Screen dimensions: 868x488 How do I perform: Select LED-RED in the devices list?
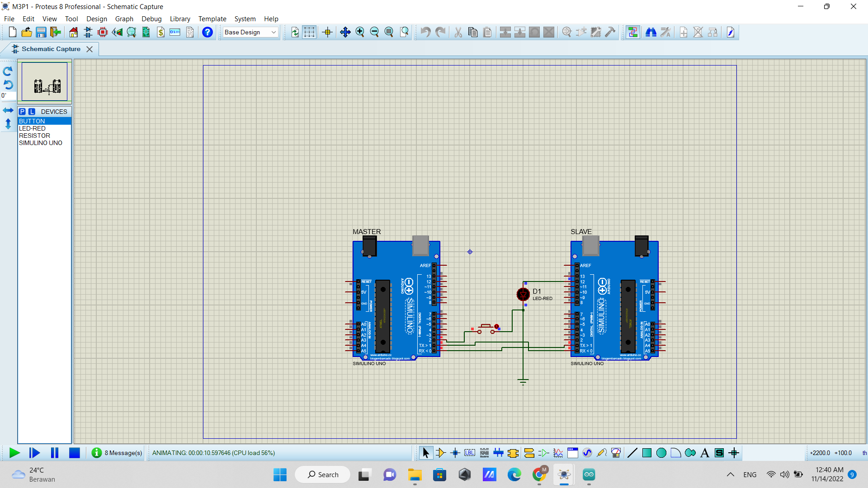tap(44, 128)
